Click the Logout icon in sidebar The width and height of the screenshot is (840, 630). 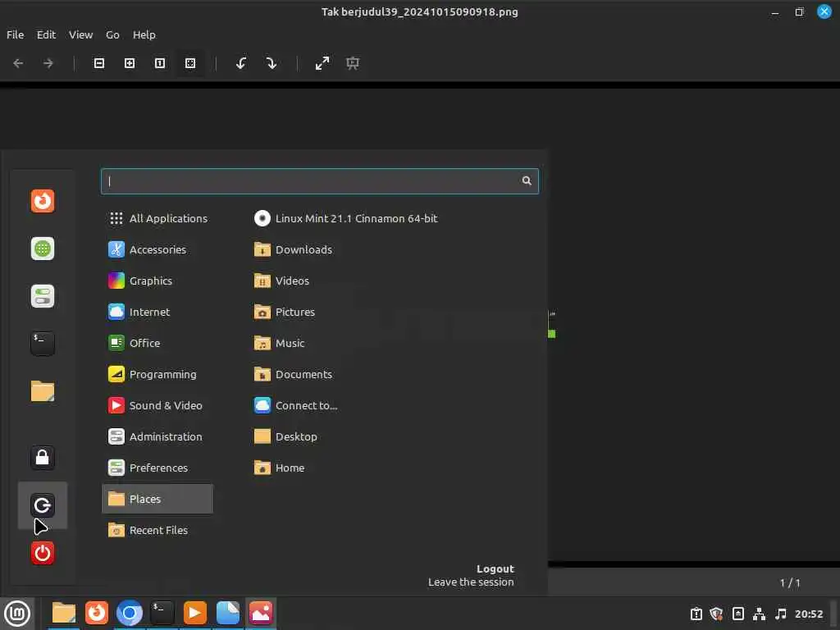[43, 505]
